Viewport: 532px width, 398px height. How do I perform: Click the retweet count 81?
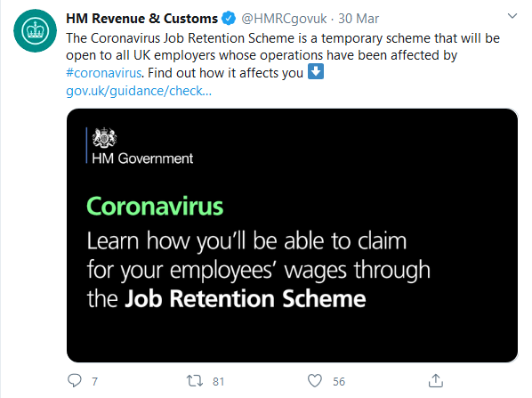218,382
